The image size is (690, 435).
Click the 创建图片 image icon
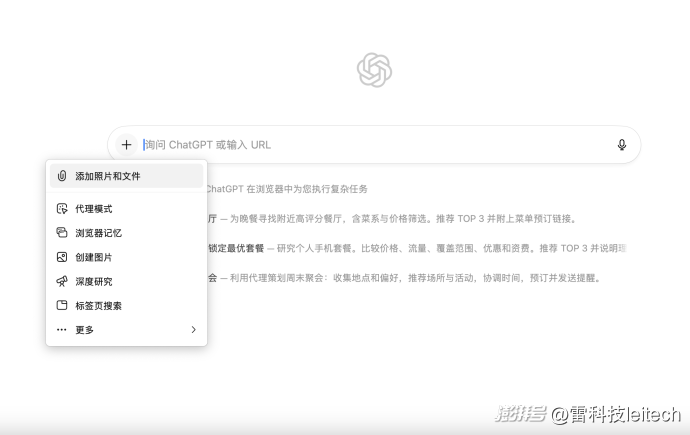[62, 257]
